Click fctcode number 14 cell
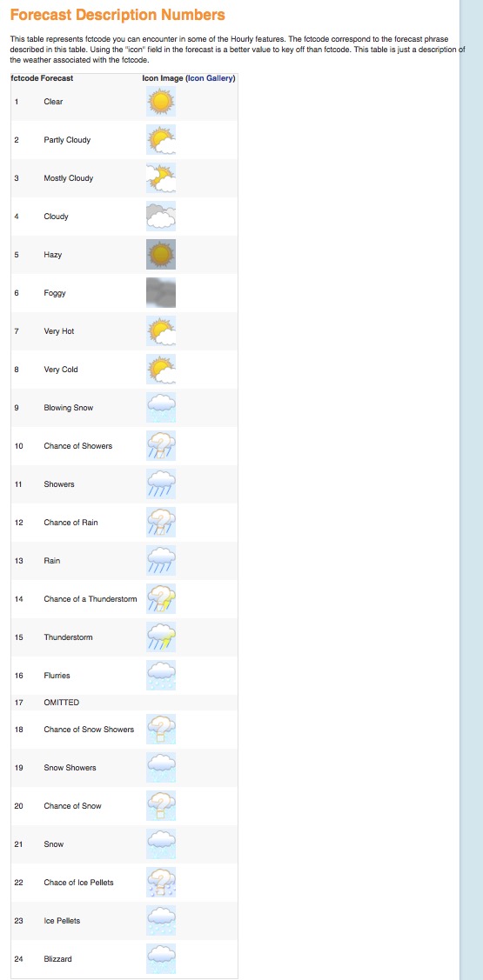 coord(18,599)
